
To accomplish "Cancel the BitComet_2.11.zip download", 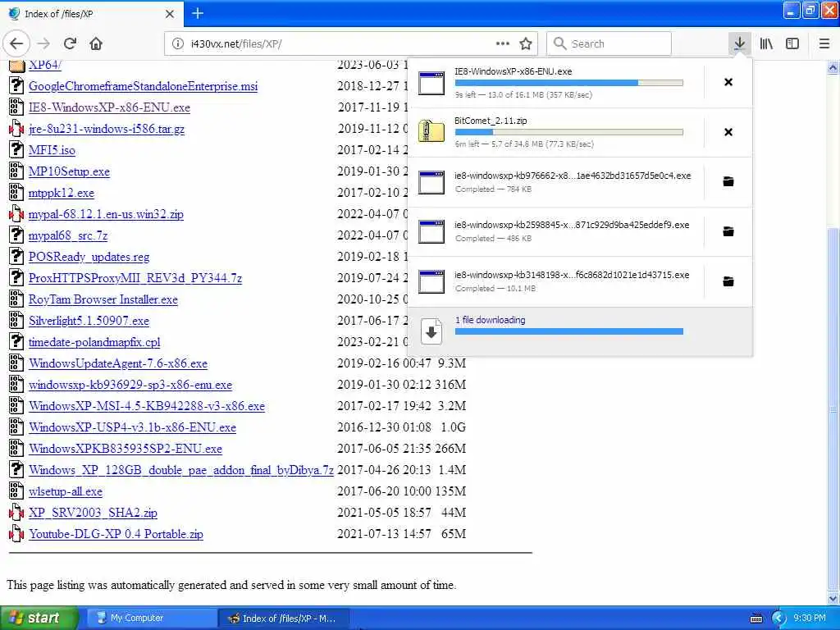I will tap(728, 132).
